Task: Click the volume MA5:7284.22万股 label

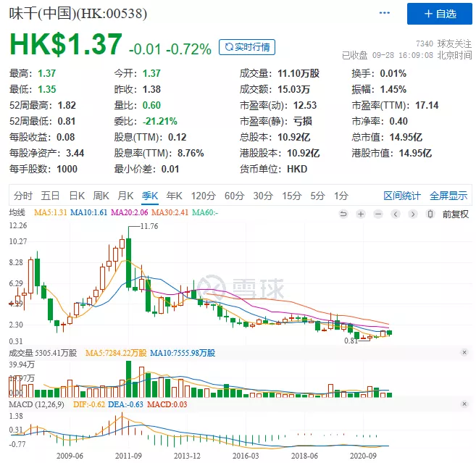Action: [x=116, y=353]
